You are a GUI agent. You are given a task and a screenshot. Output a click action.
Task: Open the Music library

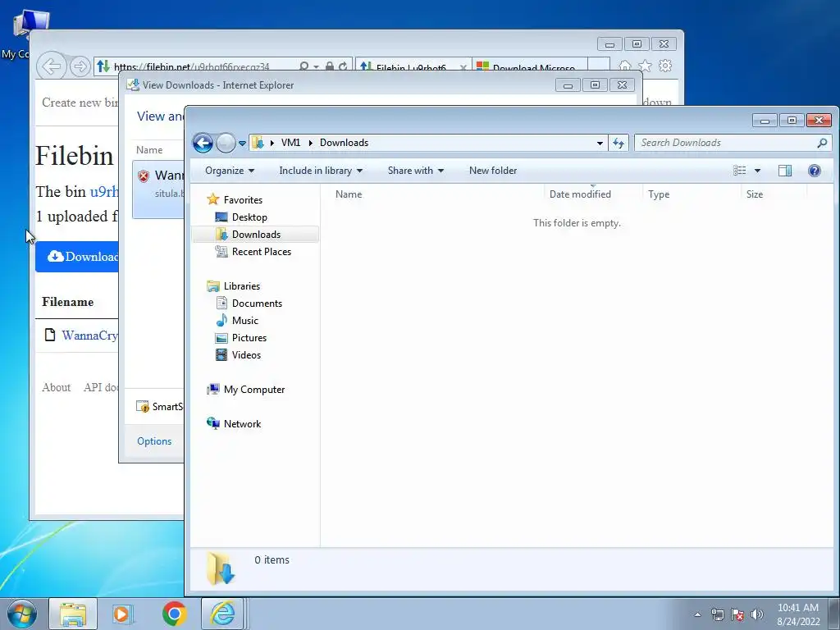click(244, 321)
